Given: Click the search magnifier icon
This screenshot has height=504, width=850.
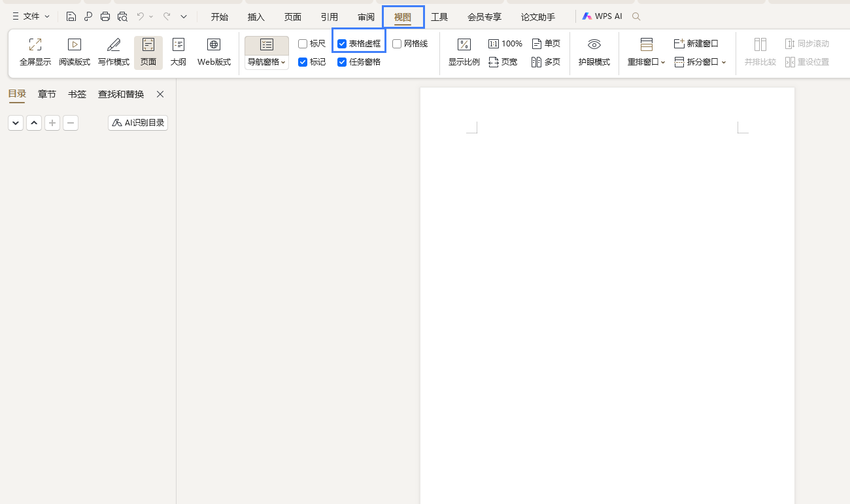Looking at the screenshot, I should (636, 16).
